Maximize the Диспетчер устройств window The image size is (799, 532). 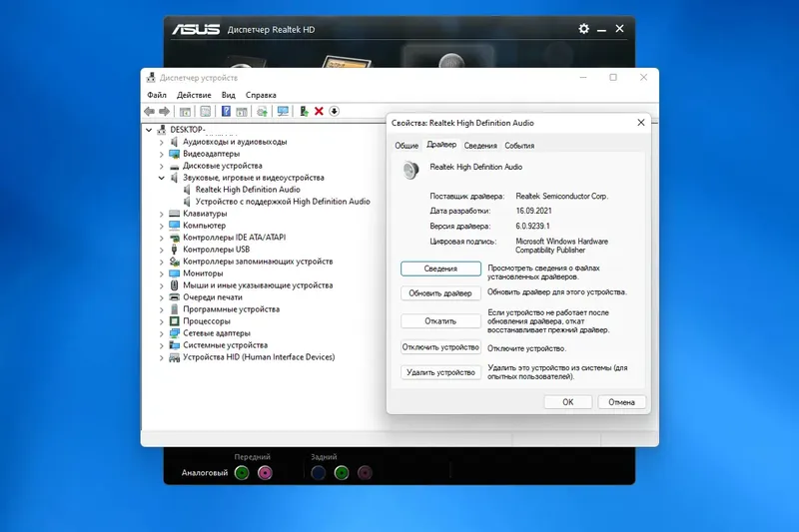(613, 78)
